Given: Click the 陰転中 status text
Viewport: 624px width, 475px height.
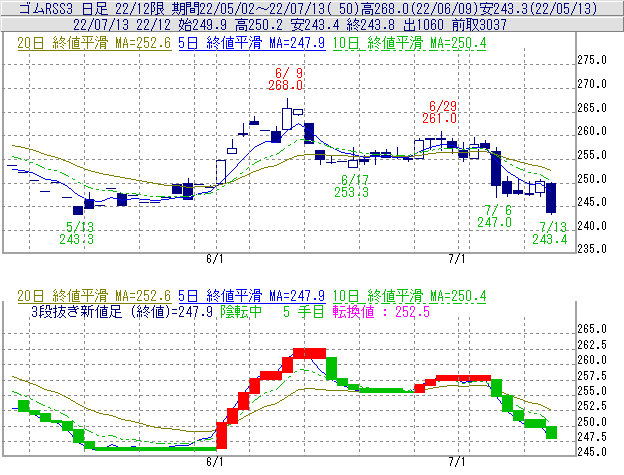Looking at the screenshot, I should tap(241, 311).
